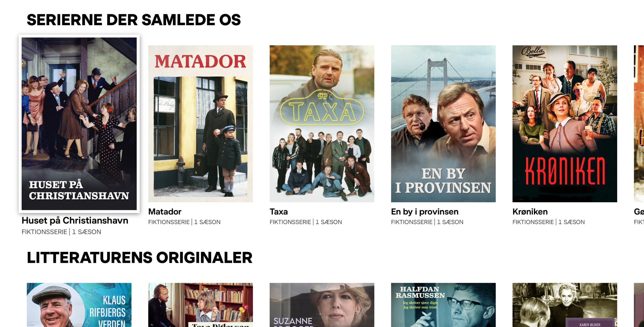Open the Halfdan Rasmussen thumbnail
This screenshot has width=644, height=327.
(443, 305)
